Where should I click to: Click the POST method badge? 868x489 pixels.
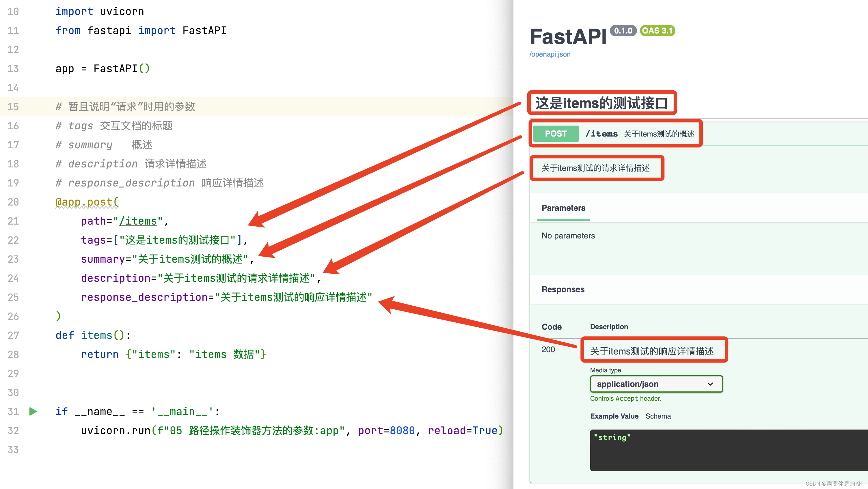(556, 134)
